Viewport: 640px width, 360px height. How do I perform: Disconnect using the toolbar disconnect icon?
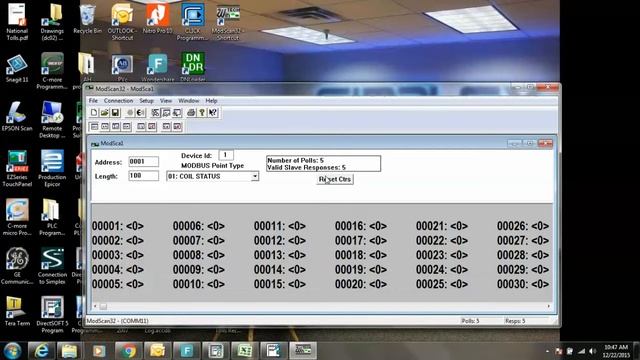point(140,113)
